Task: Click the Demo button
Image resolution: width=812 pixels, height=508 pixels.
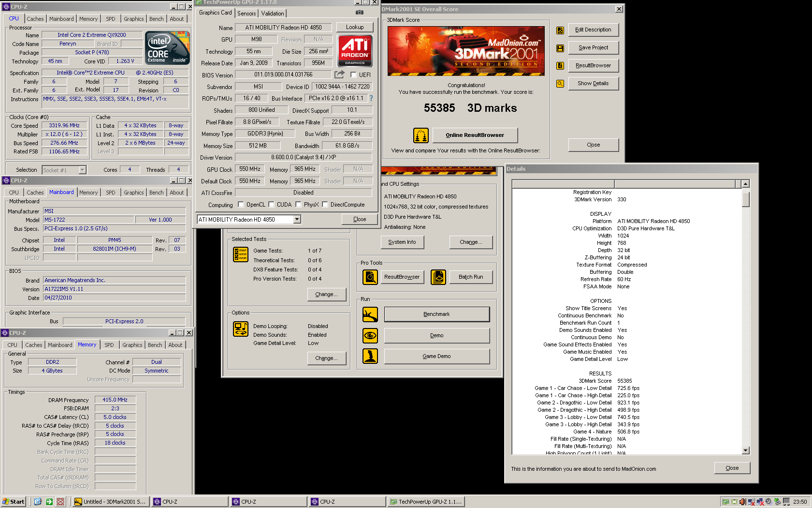Action: pyautogui.click(x=436, y=335)
